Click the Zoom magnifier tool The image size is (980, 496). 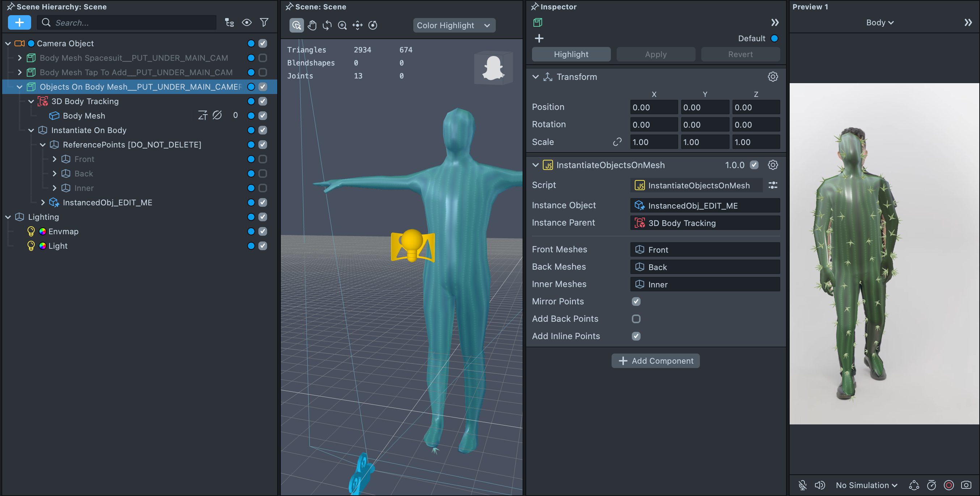click(342, 25)
